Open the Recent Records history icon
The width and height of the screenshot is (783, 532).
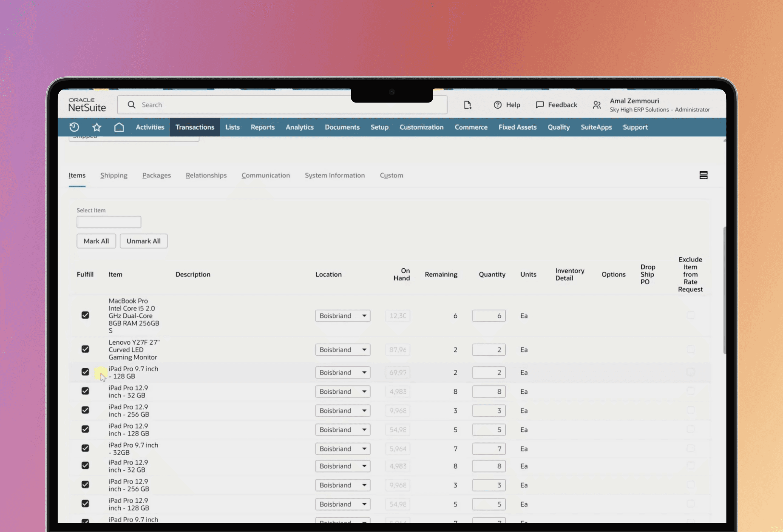click(x=74, y=127)
